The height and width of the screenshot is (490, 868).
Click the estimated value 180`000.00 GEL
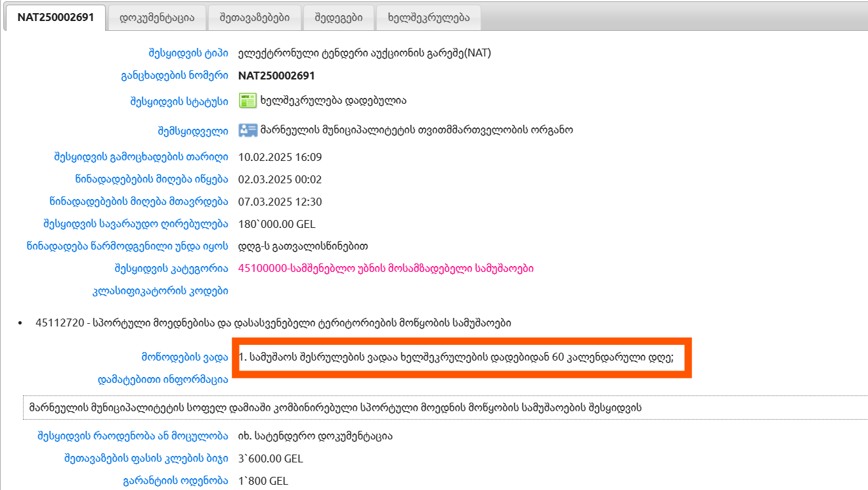276,224
